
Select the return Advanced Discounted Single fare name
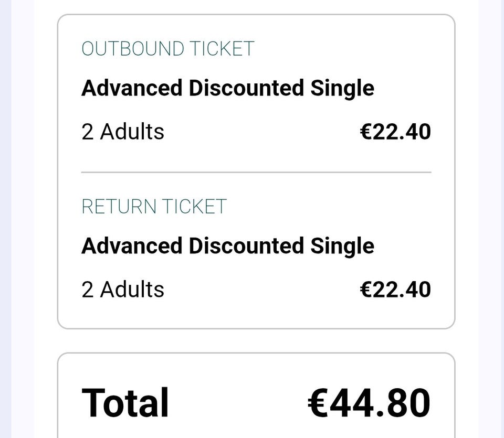(x=227, y=246)
